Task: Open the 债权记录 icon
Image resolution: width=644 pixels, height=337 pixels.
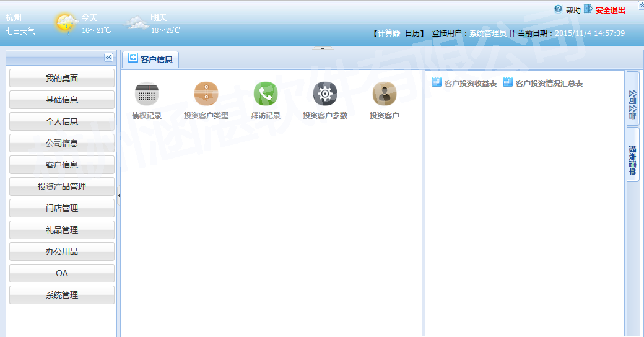Action: pos(147,94)
